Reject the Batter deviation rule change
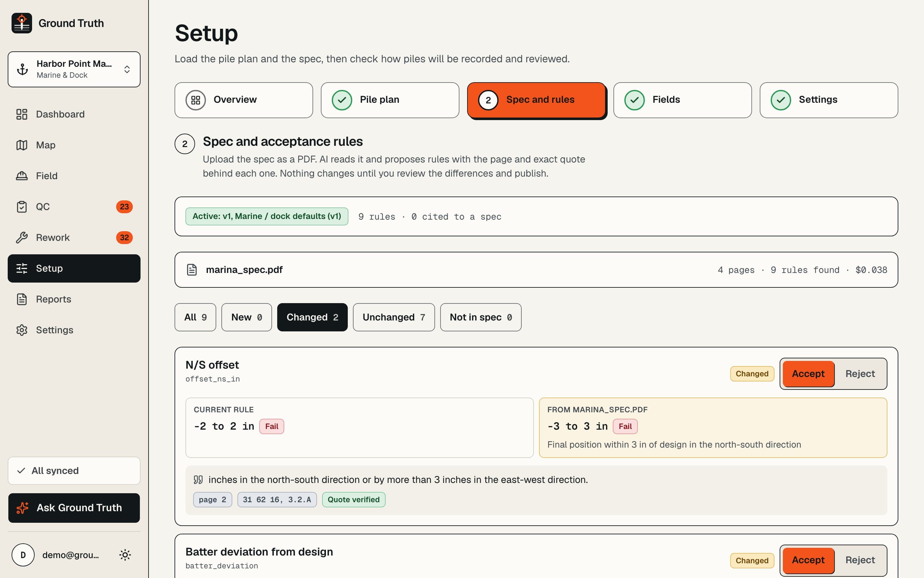The height and width of the screenshot is (578, 924). click(860, 560)
